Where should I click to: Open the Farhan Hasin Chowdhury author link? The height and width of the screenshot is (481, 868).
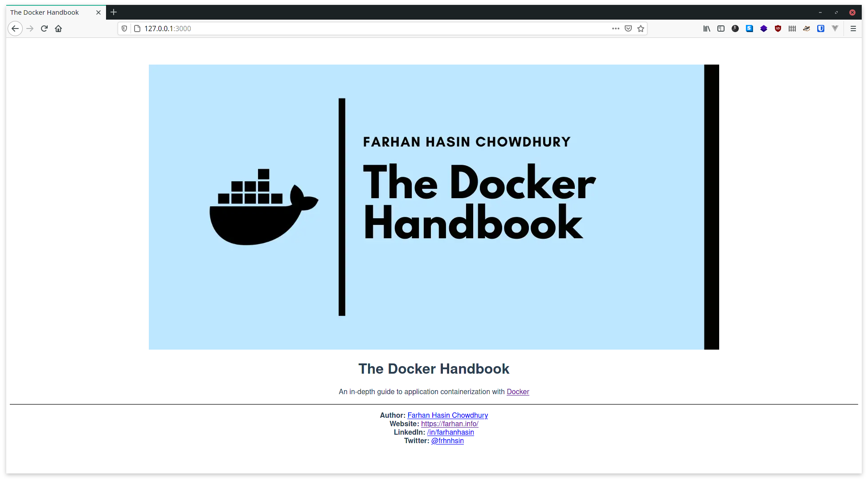click(x=447, y=415)
